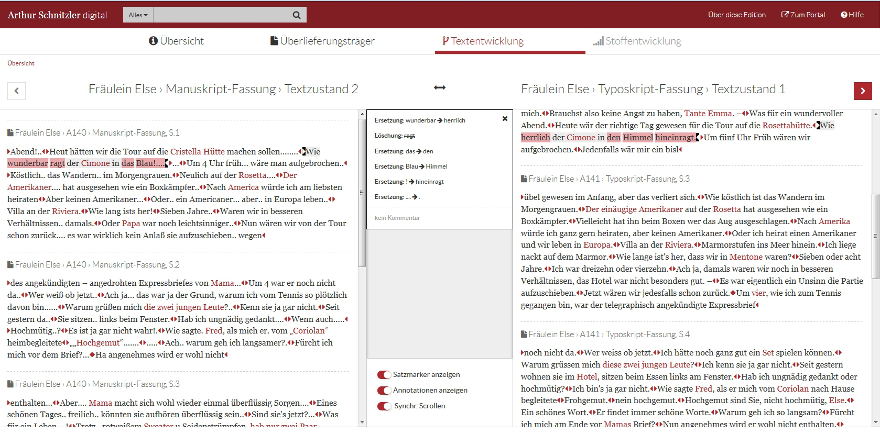Click the Manuskript pane vertical scrollbar
Viewport: 880px width, 434px height.
(362, 191)
